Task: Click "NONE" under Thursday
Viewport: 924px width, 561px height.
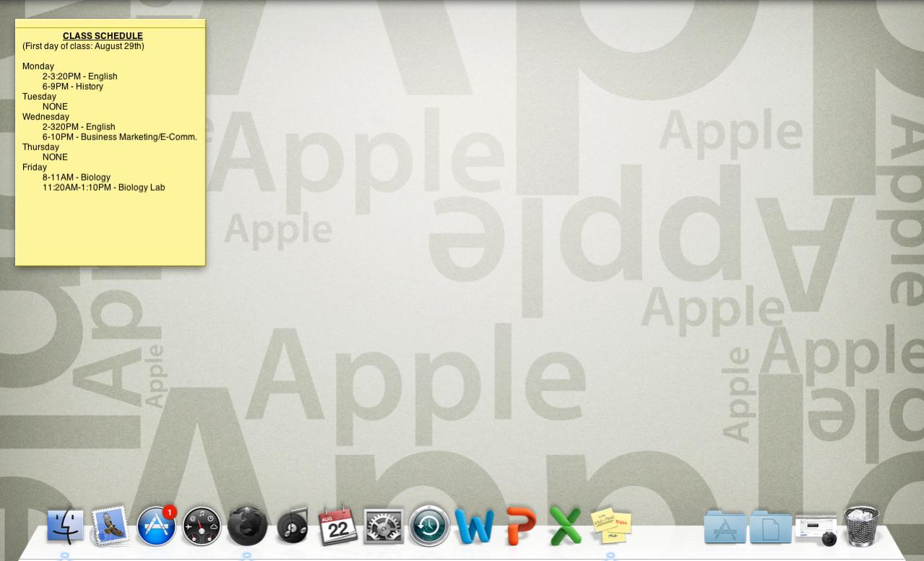Action: pyautogui.click(x=55, y=157)
